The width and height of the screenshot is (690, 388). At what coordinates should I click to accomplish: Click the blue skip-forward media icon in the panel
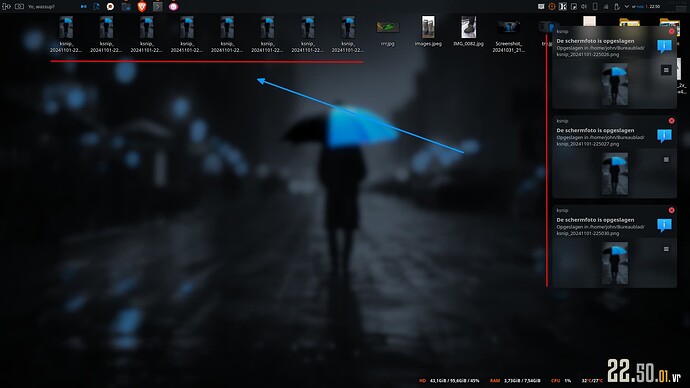[x=84, y=7]
